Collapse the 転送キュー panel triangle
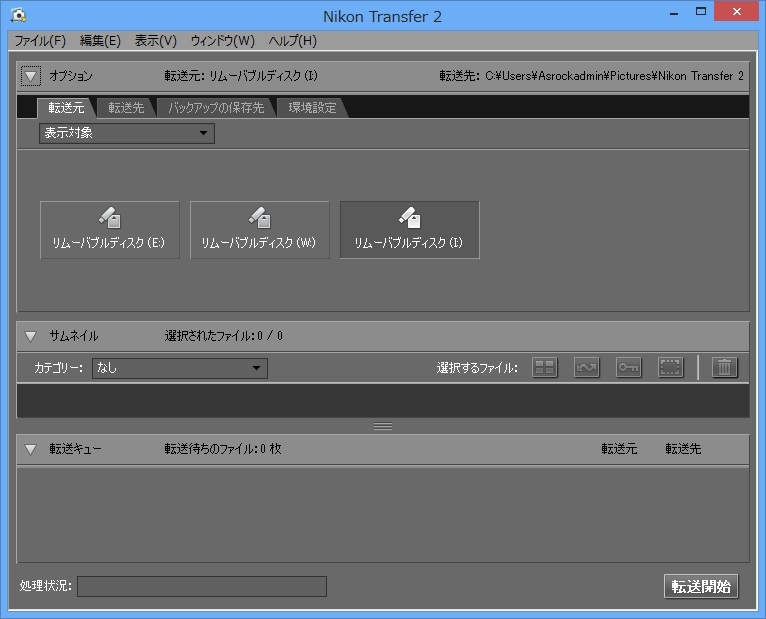766x619 pixels. coord(31,449)
